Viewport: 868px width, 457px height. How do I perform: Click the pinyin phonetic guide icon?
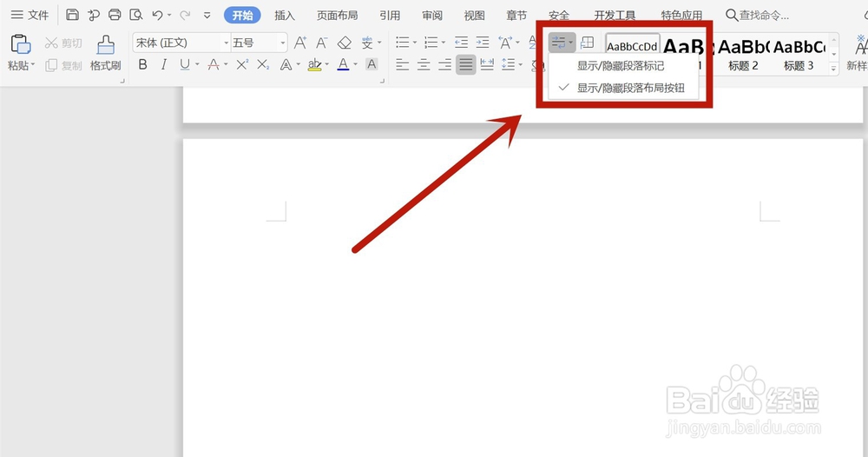(x=367, y=43)
